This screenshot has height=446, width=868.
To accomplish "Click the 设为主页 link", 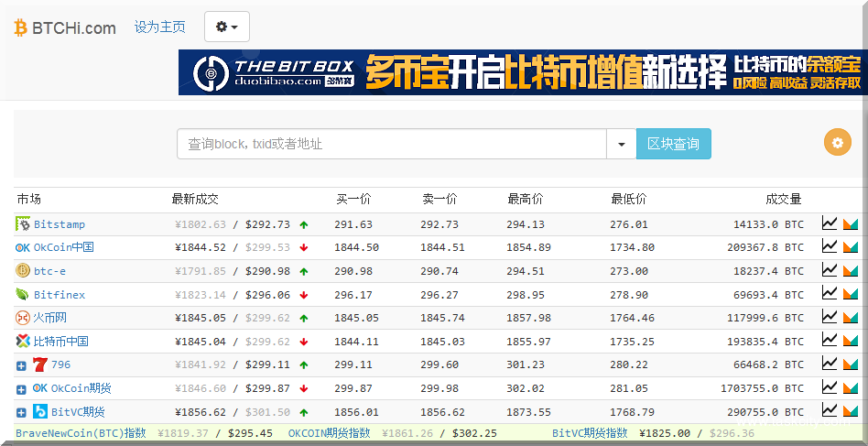I will [x=159, y=27].
